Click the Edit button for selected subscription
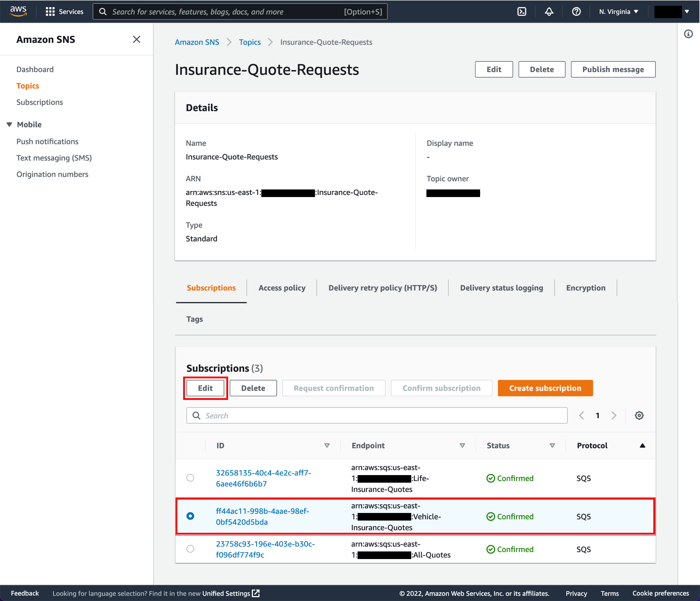Screen dimensions: 700x601 tap(205, 387)
